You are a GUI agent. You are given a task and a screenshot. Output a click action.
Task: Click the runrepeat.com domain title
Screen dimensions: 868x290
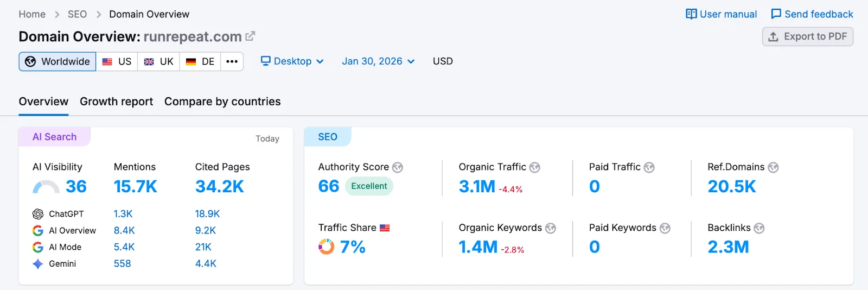[x=193, y=36]
